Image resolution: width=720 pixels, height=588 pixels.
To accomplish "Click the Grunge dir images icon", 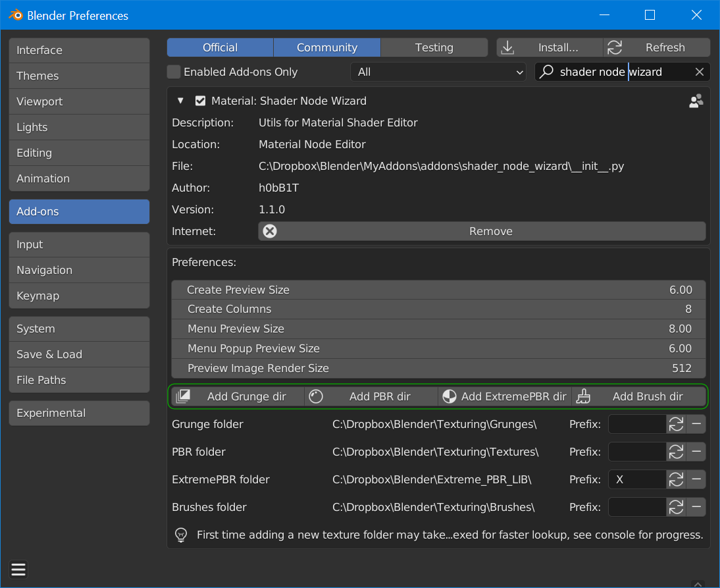I will click(183, 396).
